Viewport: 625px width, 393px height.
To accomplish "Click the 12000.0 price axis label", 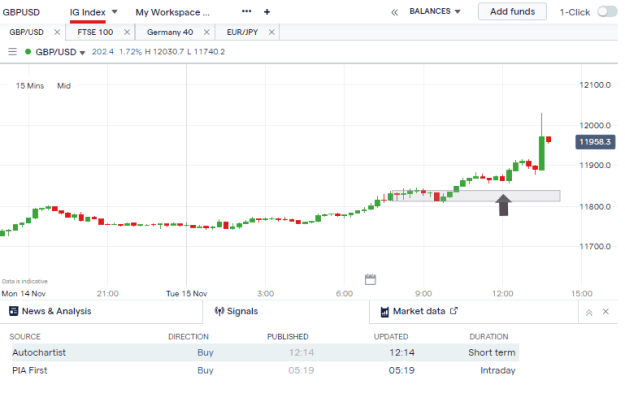I will (x=595, y=126).
